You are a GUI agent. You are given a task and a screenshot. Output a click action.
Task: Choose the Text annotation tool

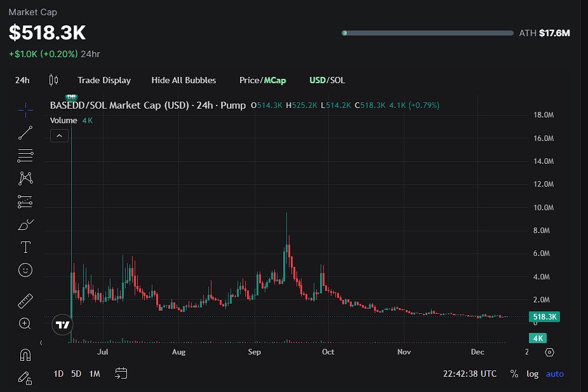point(25,247)
